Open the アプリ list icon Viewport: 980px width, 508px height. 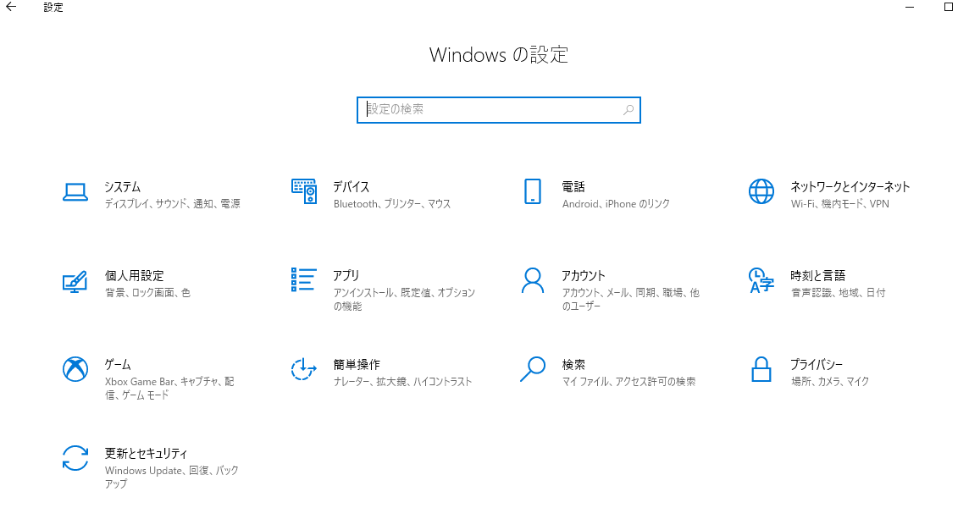(x=304, y=280)
